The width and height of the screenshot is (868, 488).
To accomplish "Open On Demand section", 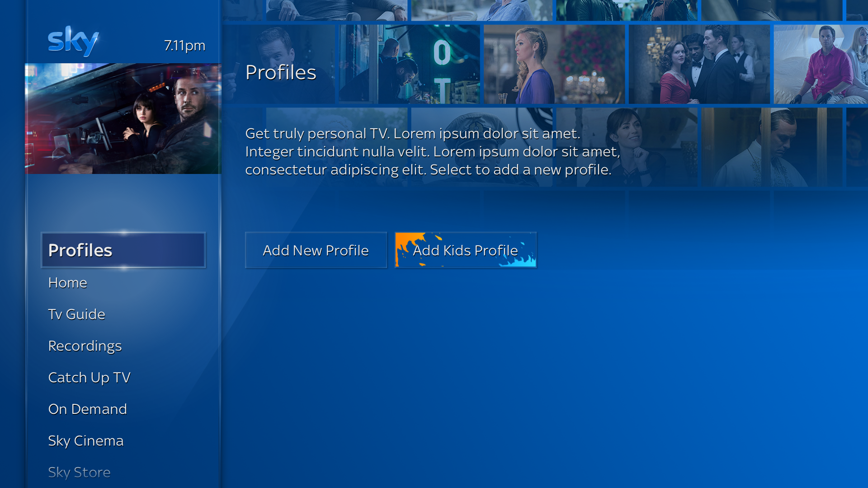I will 87,409.
